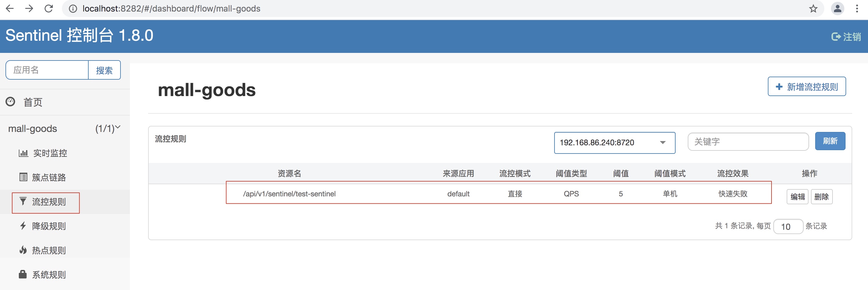Click 编辑 for the test-sentinel rule
The image size is (868, 290).
pos(797,197)
